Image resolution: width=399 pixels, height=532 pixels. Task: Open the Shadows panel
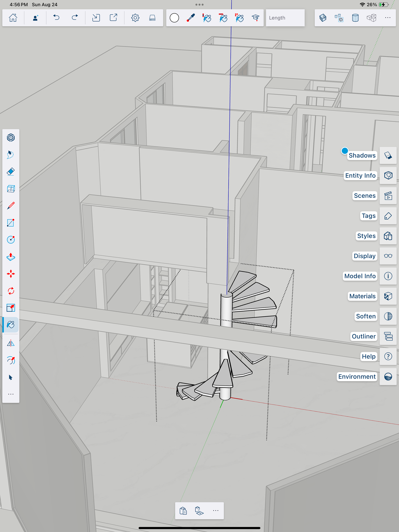tap(388, 155)
